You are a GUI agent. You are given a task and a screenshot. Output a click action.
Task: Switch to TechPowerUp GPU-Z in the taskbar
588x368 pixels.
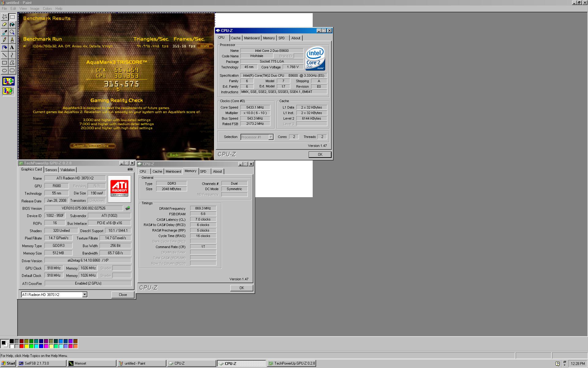[x=291, y=363]
